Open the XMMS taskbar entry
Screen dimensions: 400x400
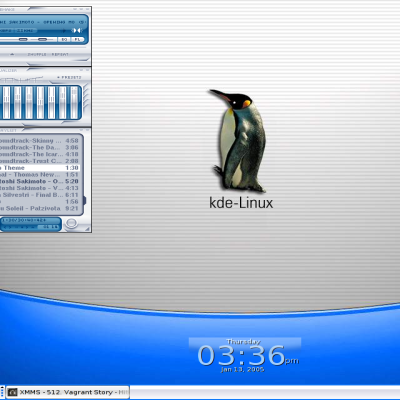tap(68, 392)
